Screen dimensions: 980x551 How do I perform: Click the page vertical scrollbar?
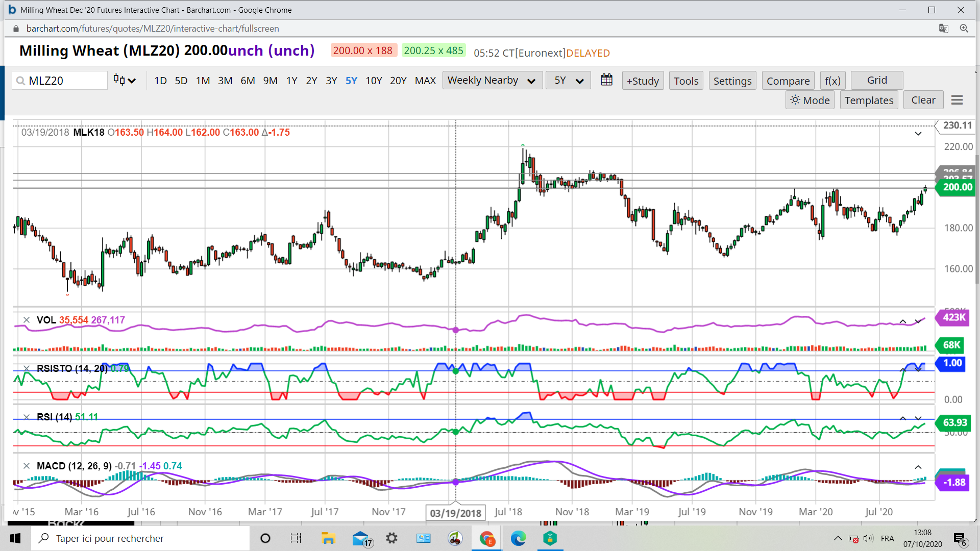click(976, 219)
